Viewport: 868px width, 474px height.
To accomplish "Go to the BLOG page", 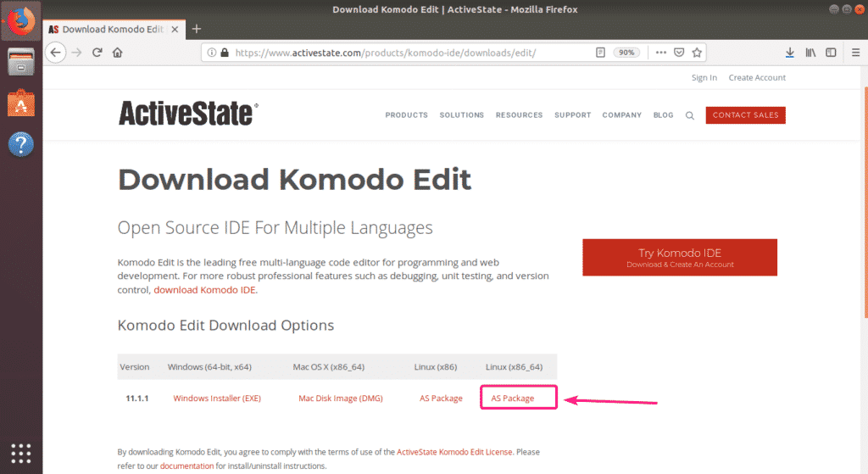I will [663, 115].
